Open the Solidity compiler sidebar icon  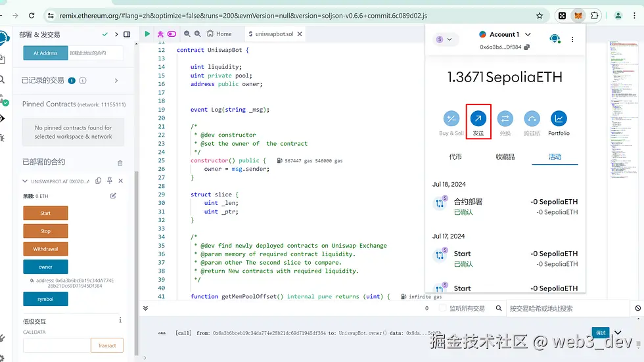pyautogui.click(x=4, y=100)
